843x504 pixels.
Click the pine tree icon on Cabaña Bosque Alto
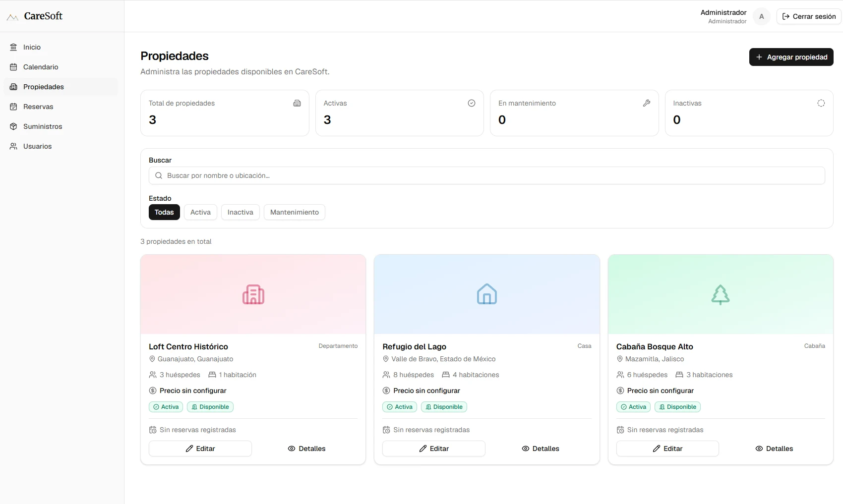pos(721,294)
